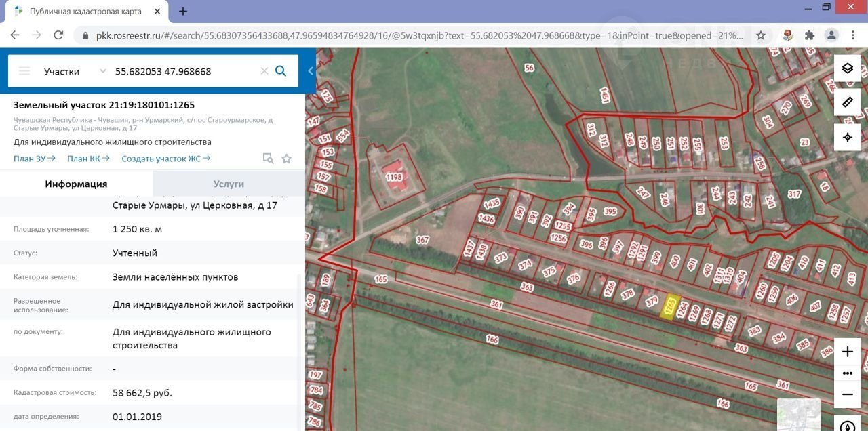Toggle favorite star for parcel 1265

click(286, 159)
